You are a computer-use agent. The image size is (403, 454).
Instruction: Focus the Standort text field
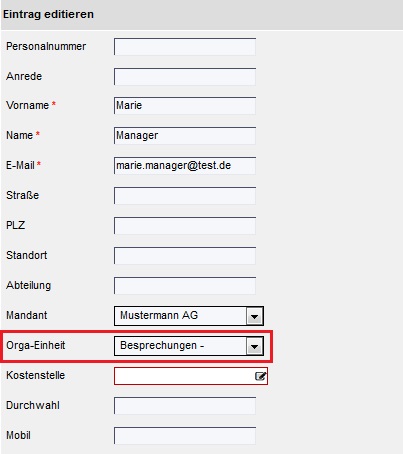point(185,256)
